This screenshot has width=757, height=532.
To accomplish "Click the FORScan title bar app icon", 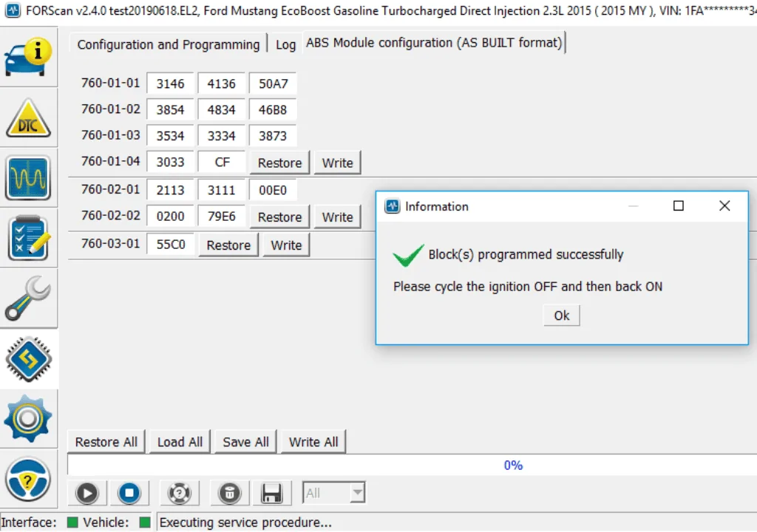I will [13, 10].
